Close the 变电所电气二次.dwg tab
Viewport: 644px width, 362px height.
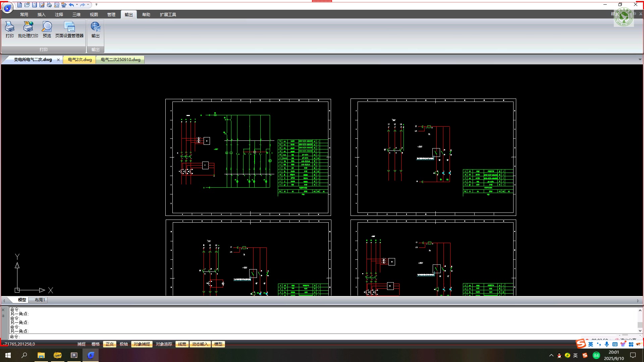[x=58, y=60]
